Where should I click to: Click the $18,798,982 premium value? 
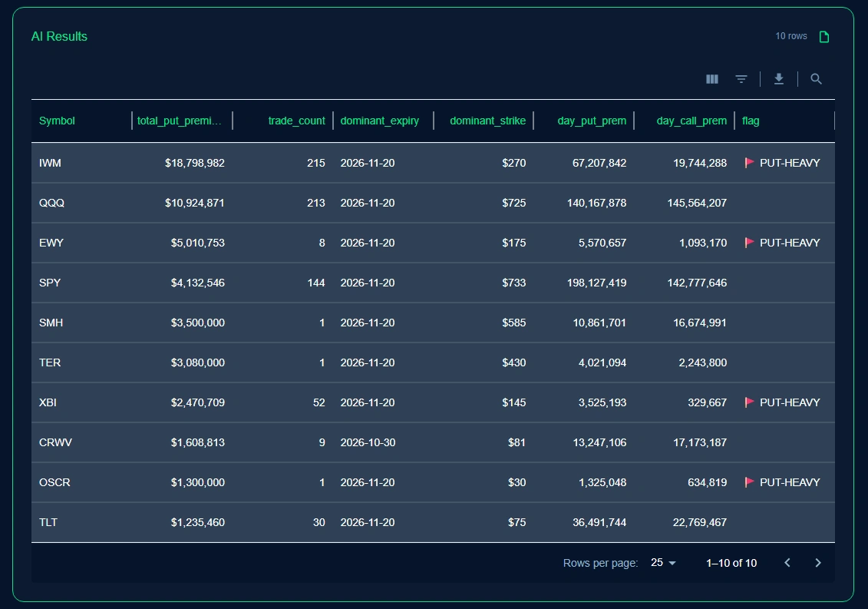coord(195,163)
